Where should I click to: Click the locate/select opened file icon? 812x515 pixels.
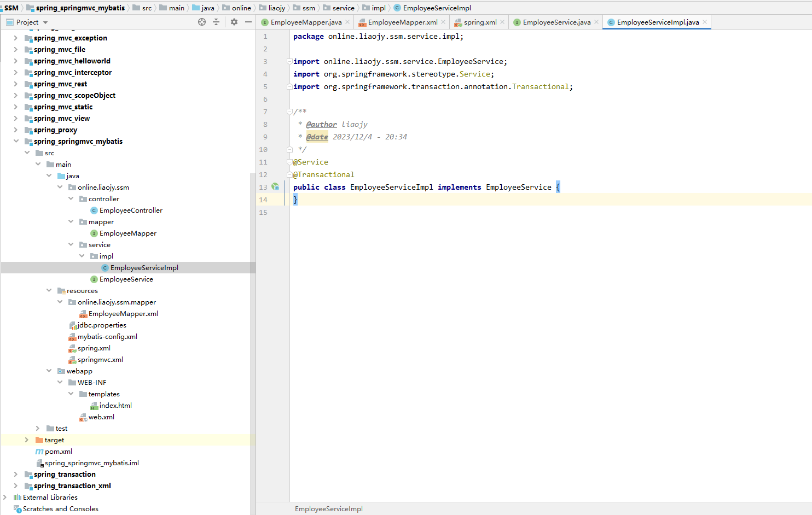click(x=202, y=22)
